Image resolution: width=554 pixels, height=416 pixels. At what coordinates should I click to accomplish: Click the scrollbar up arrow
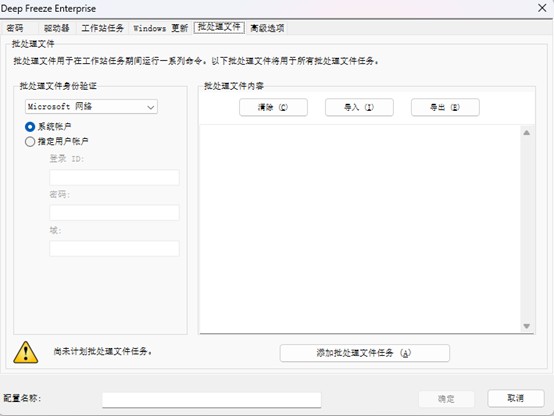pyautogui.click(x=526, y=133)
